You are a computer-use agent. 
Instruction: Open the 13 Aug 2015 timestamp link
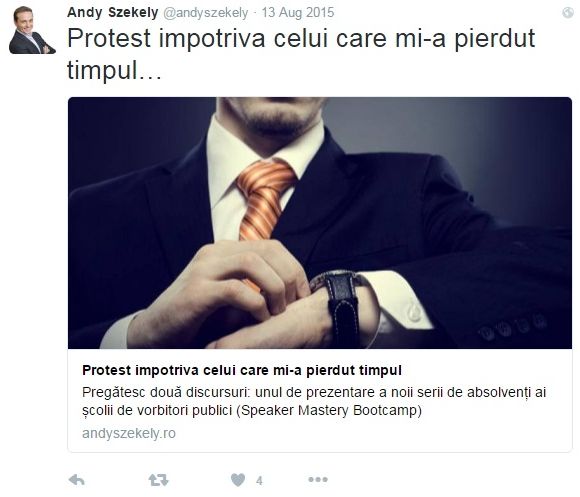point(298,13)
